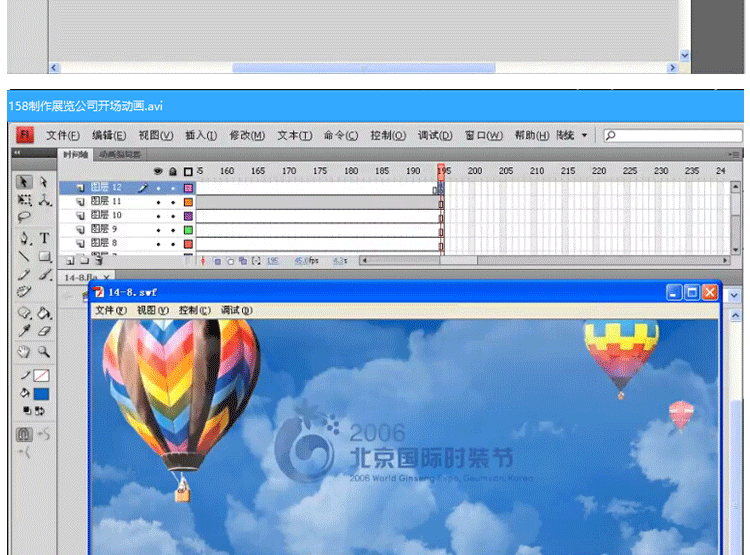The height and width of the screenshot is (555, 750).
Task: Open the timeline panel options menu
Action: pos(735,155)
